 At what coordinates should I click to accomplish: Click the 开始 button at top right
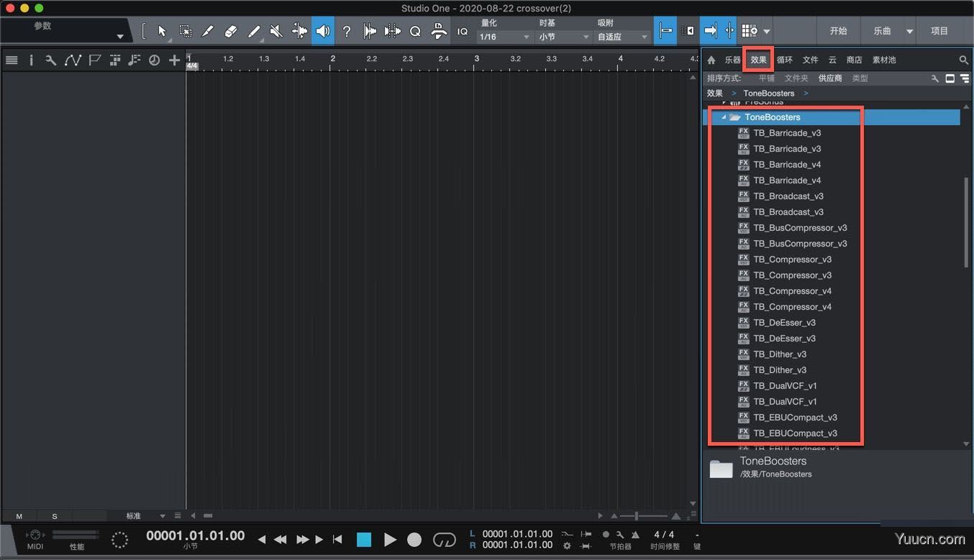839,31
